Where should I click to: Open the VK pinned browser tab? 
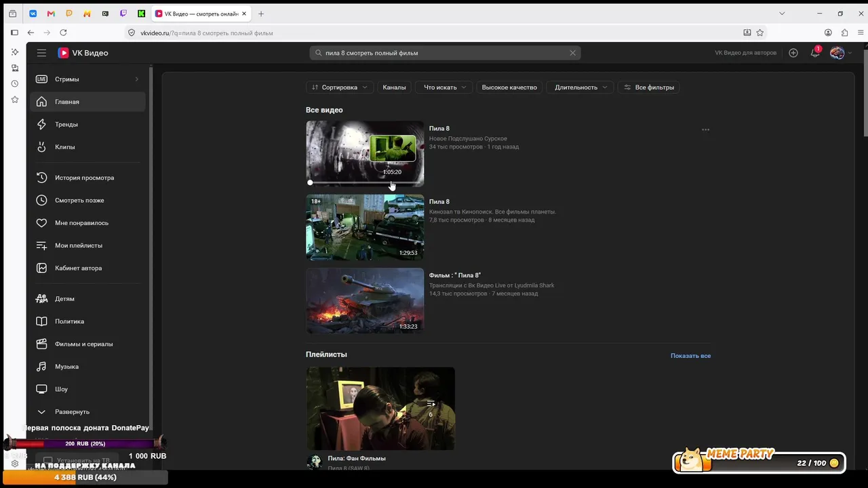tap(33, 14)
